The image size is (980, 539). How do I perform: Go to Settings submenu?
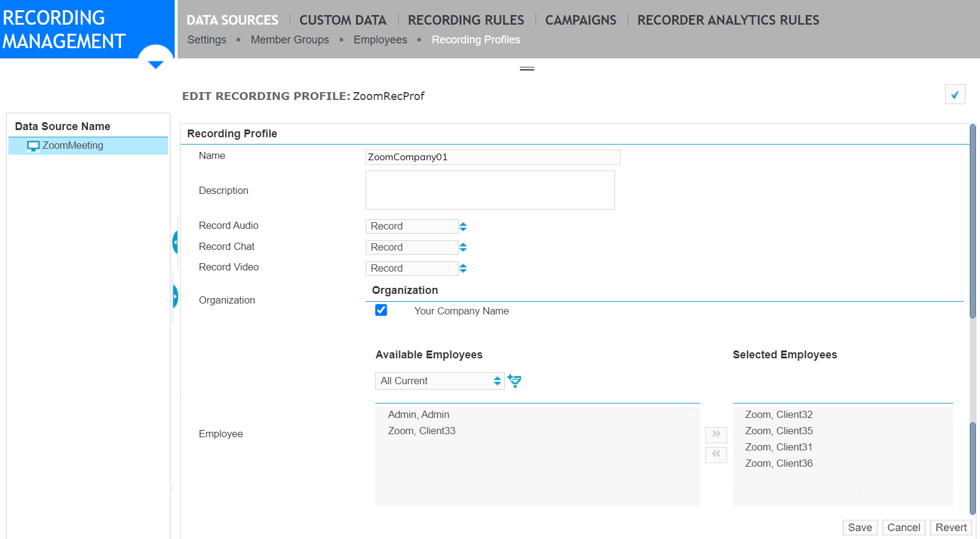207,40
